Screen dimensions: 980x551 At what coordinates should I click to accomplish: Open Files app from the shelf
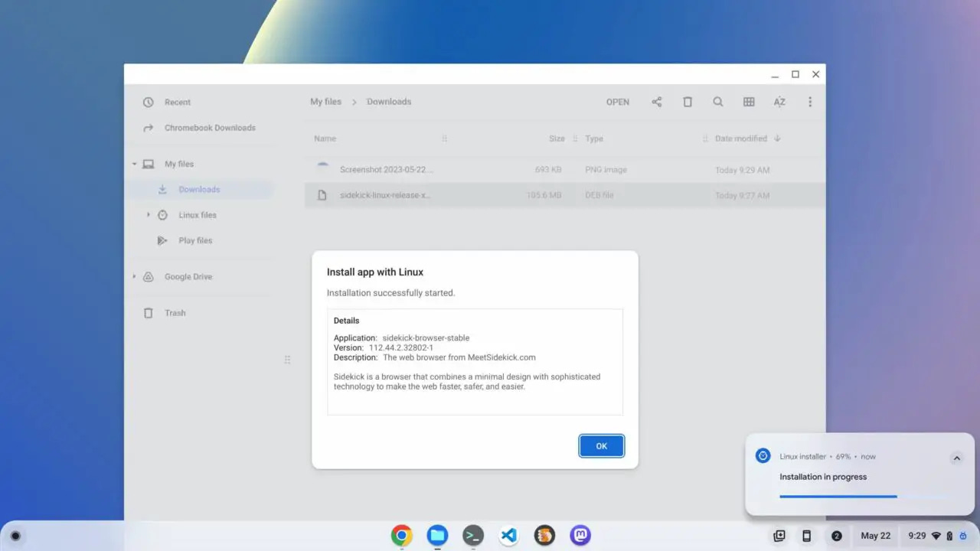(x=438, y=536)
